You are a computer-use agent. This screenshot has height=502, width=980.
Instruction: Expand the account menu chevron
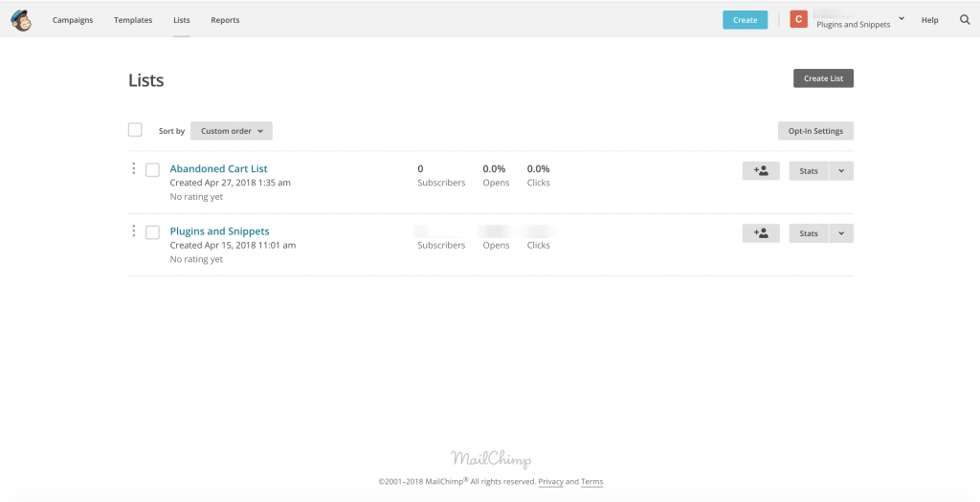902,19
